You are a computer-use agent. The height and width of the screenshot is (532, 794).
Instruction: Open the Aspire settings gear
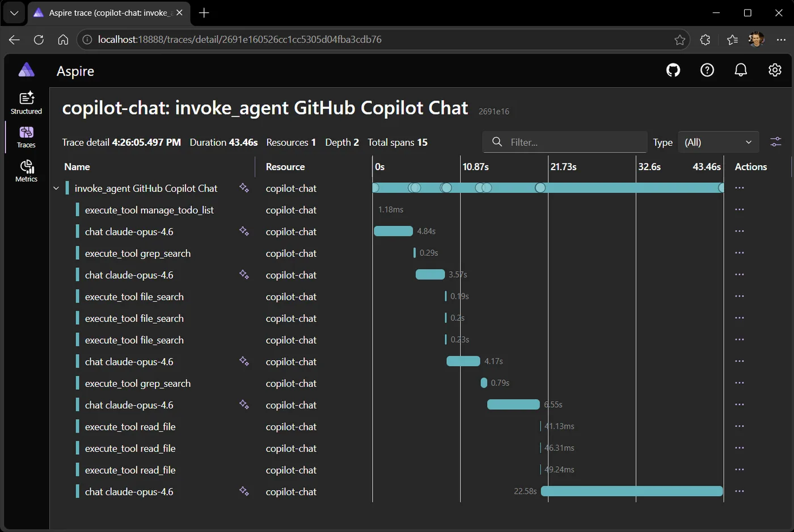click(775, 70)
